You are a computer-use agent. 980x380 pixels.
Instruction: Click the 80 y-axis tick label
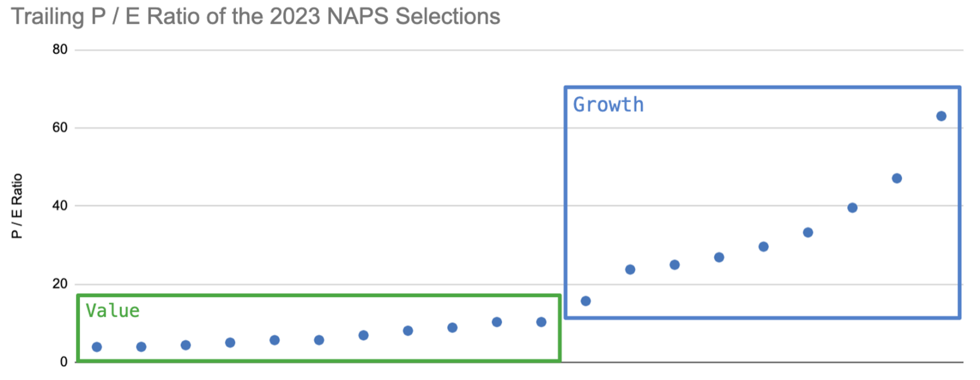[x=60, y=49]
